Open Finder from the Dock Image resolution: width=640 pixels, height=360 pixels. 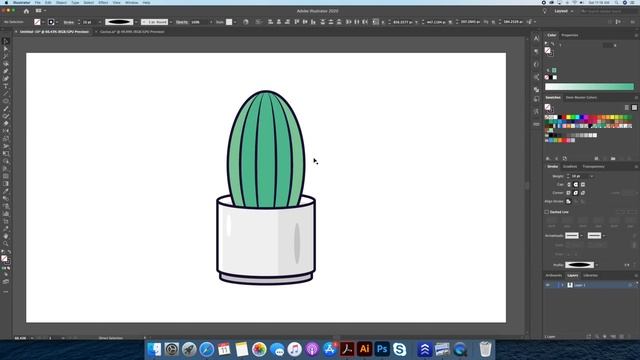pos(154,349)
